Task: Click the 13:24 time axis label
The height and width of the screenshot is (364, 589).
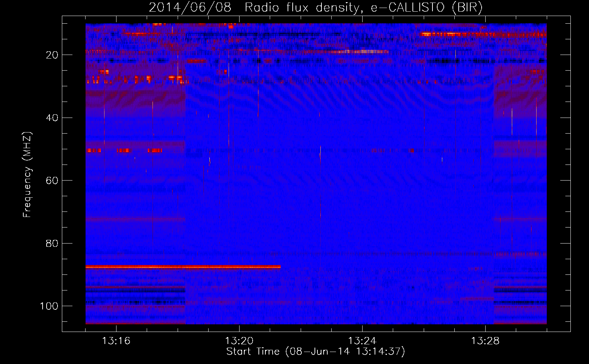Action: [x=362, y=341]
